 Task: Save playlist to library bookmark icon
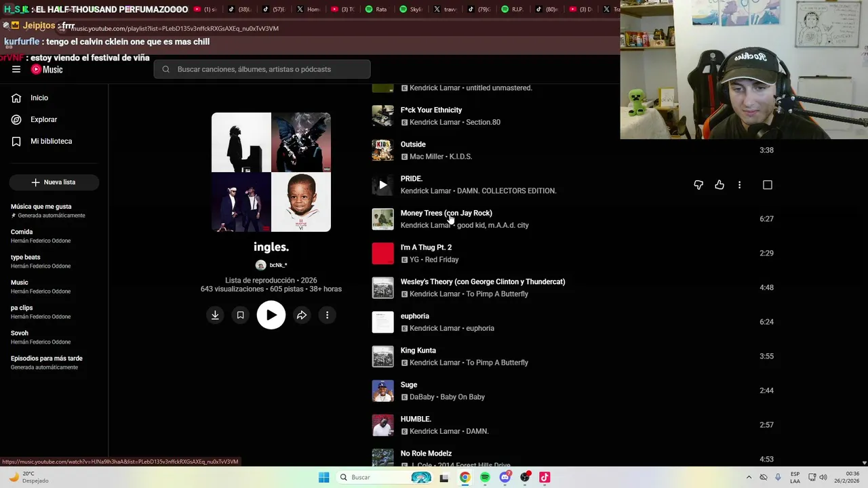coord(240,315)
